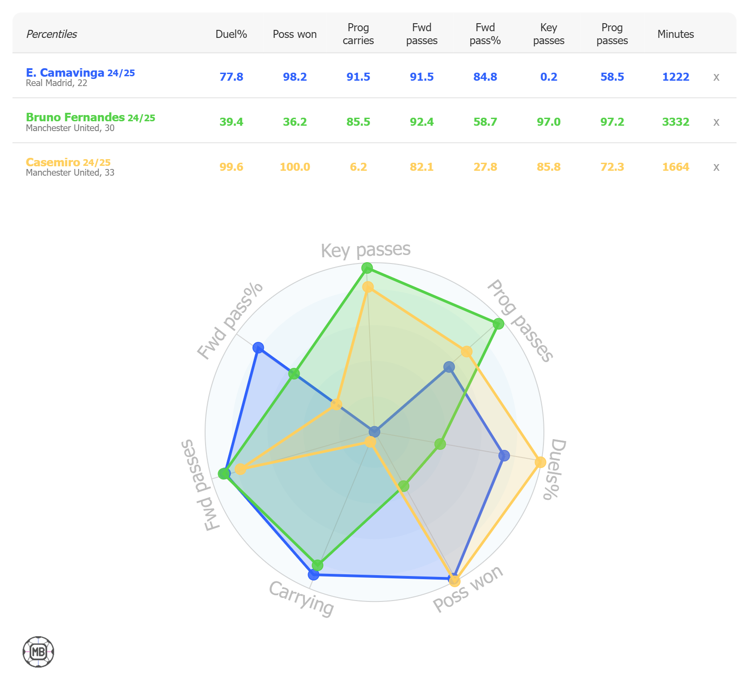The image size is (749, 700).
Task: Click the Percentiles table label
Action: [52, 34]
